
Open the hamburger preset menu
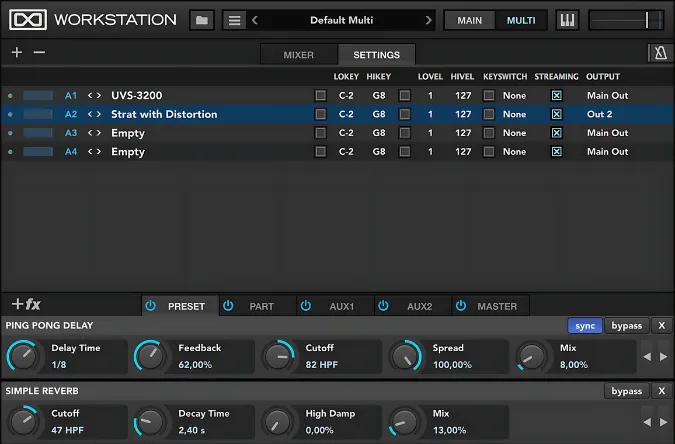click(234, 20)
